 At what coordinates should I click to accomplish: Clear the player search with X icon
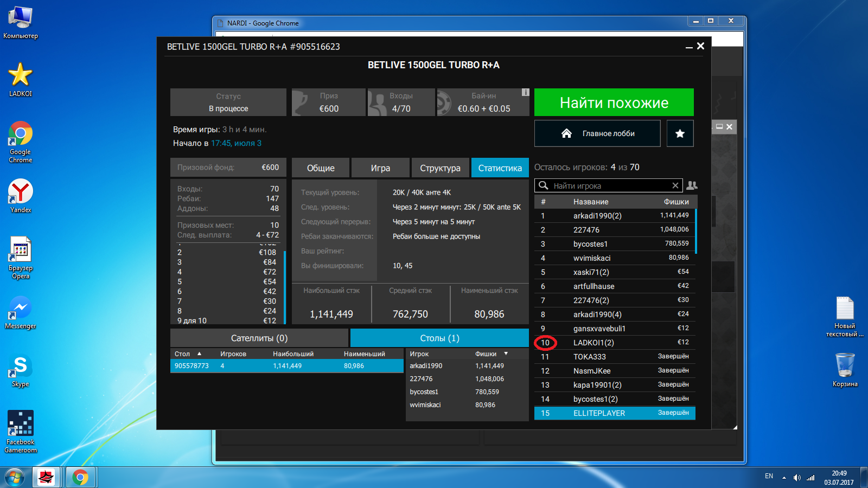tap(675, 185)
